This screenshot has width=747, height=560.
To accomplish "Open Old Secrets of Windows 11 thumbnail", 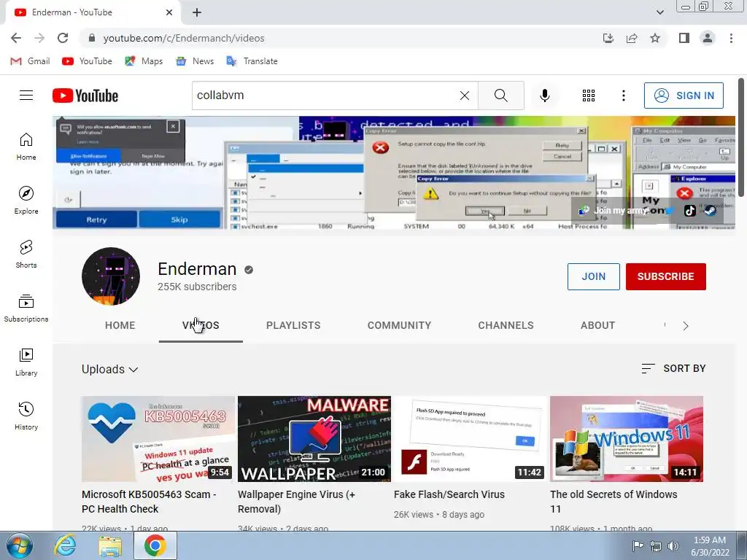I will pyautogui.click(x=627, y=439).
